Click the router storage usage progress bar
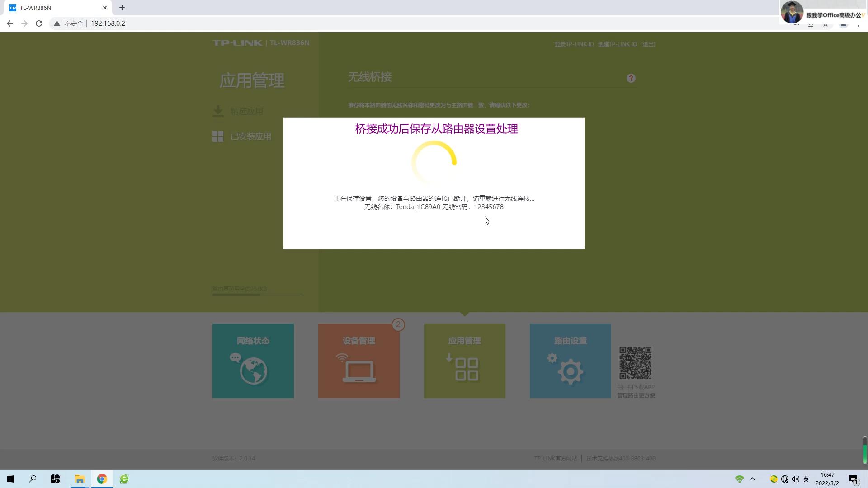The height and width of the screenshot is (488, 868). click(257, 295)
